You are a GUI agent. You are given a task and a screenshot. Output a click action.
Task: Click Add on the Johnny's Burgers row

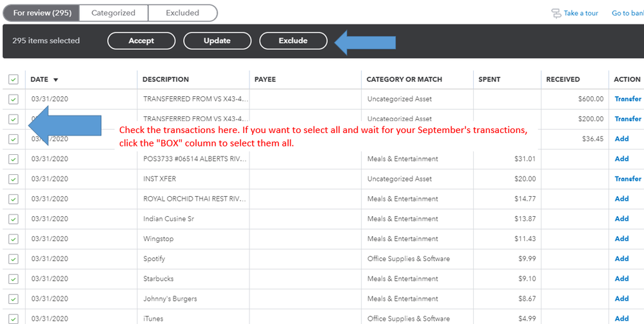click(x=622, y=299)
